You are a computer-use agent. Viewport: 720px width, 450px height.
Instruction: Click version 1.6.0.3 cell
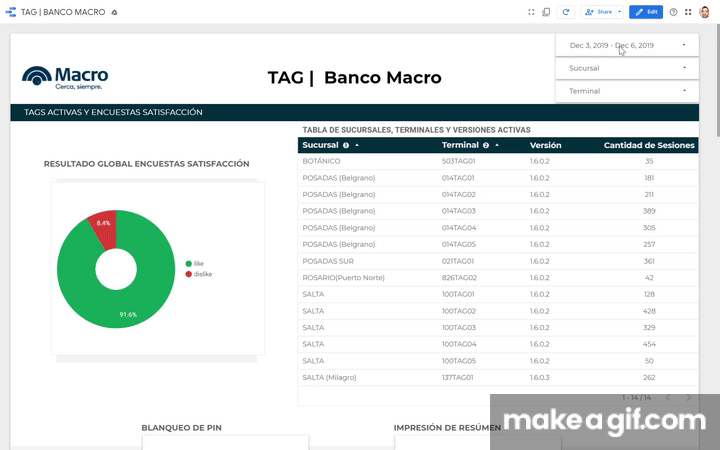point(540,377)
